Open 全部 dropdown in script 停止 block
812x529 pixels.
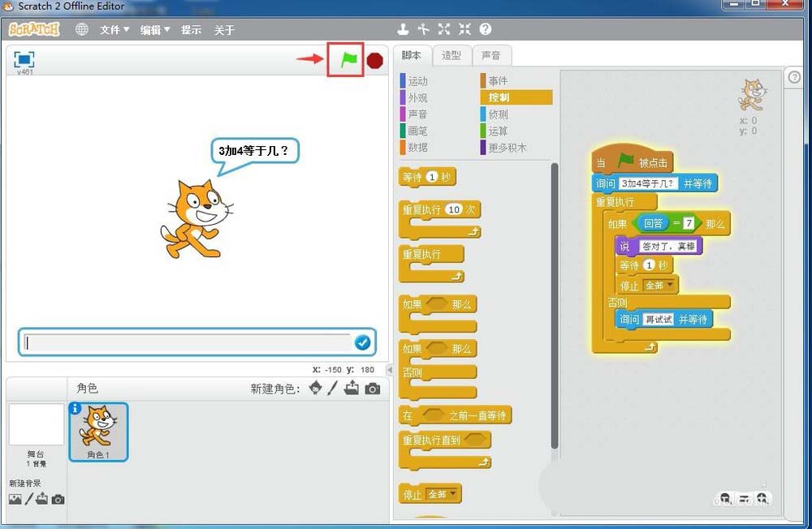pos(659,286)
